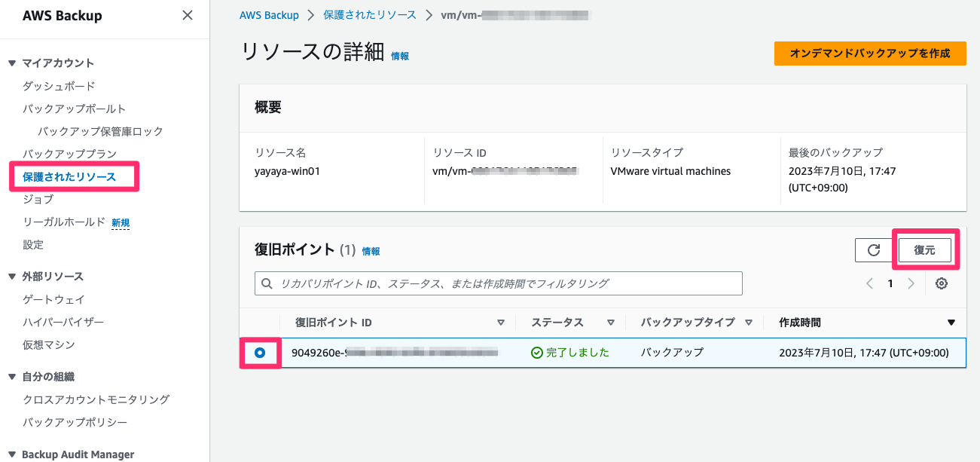The image size is (980, 462).
Task: Refresh the 復旧ポイント list
Action: 873,249
